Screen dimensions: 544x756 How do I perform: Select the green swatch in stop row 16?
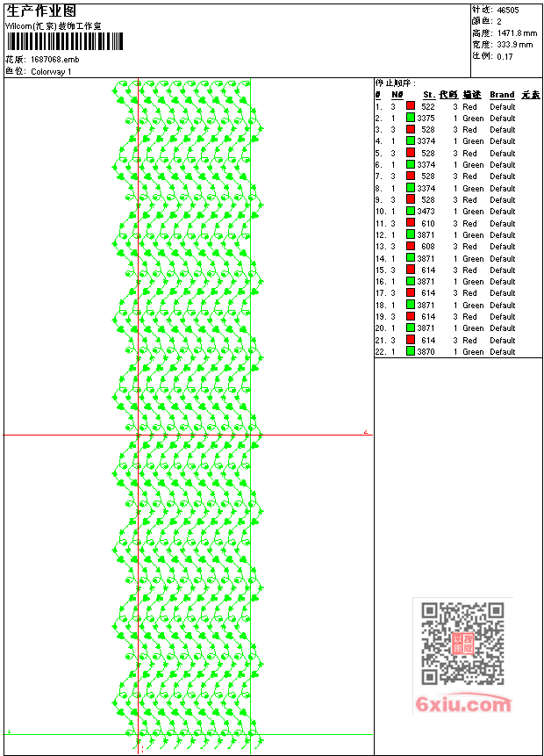click(410, 281)
